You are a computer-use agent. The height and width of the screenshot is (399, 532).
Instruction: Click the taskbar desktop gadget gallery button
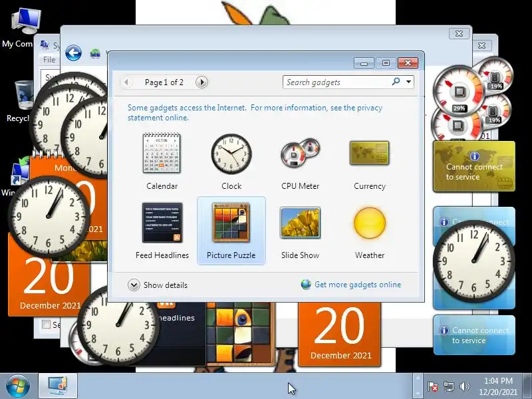(58, 386)
